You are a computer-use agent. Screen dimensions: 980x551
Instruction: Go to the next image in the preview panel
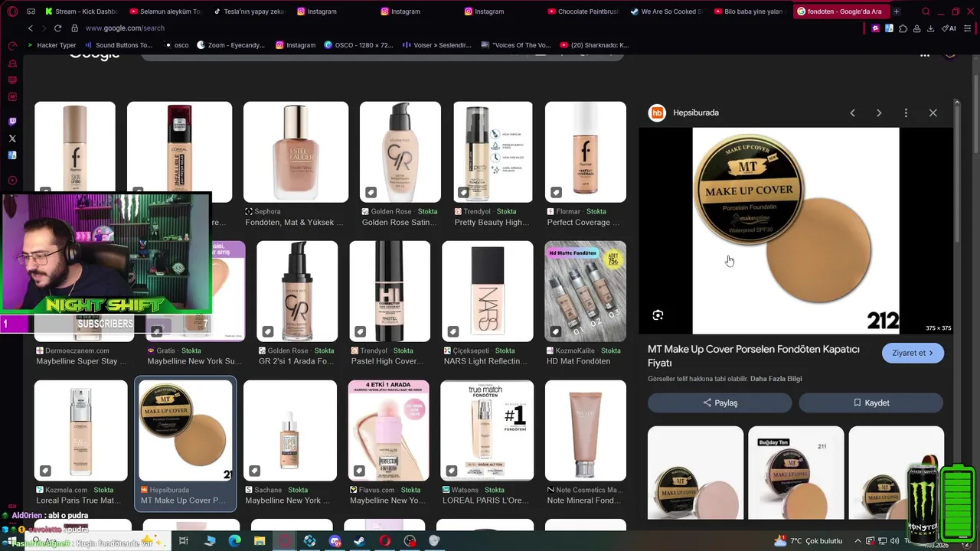[879, 112]
